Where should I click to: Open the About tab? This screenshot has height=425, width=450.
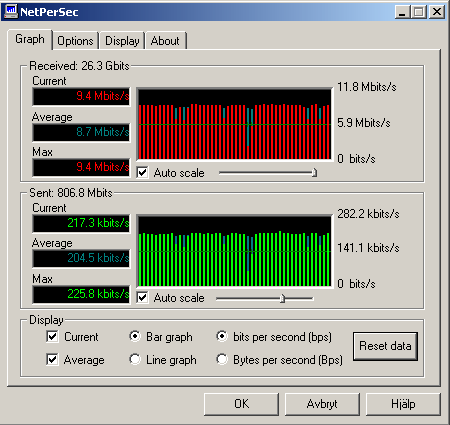coord(165,41)
